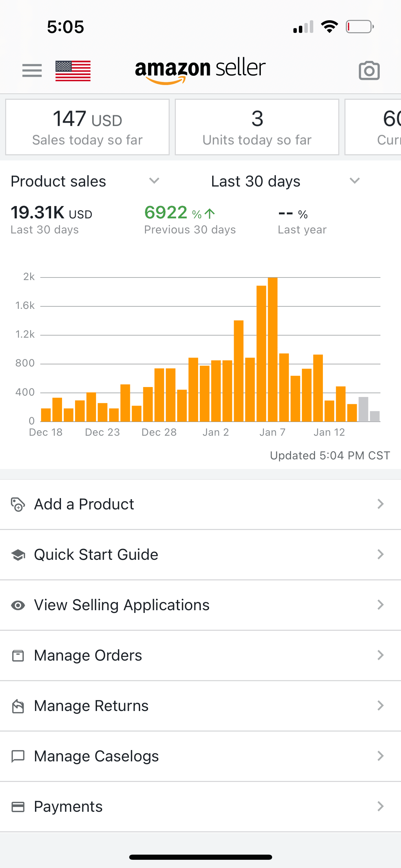Tap the Manage Returns package icon
Image resolution: width=401 pixels, height=868 pixels.
tap(18, 706)
